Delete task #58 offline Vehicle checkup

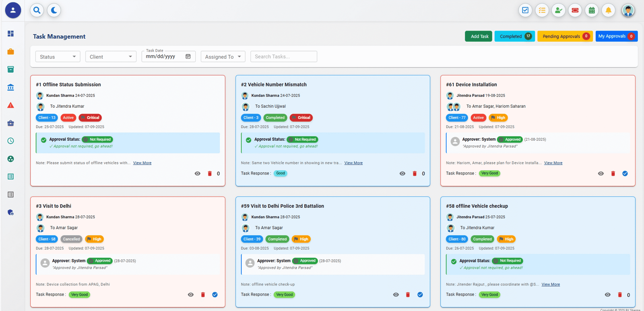pos(620,295)
